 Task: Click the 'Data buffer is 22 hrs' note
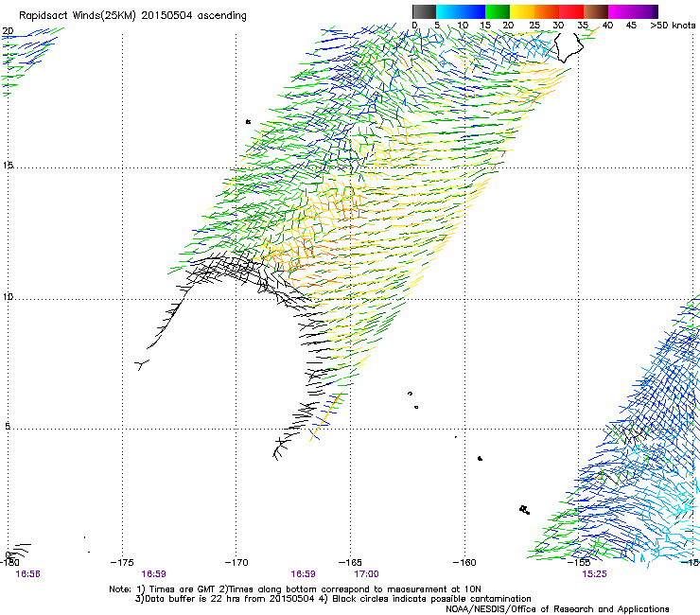[x=333, y=599]
